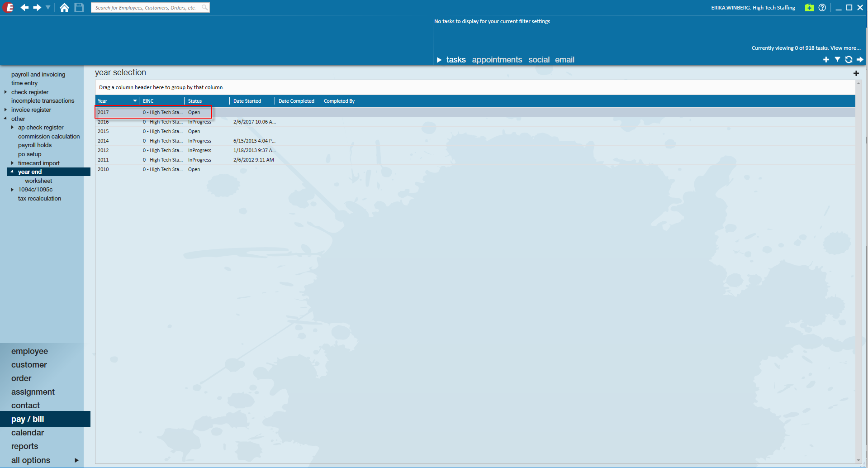Viewport: 868px width, 468px height.
Task: Expand the timecard import node
Action: [12, 163]
